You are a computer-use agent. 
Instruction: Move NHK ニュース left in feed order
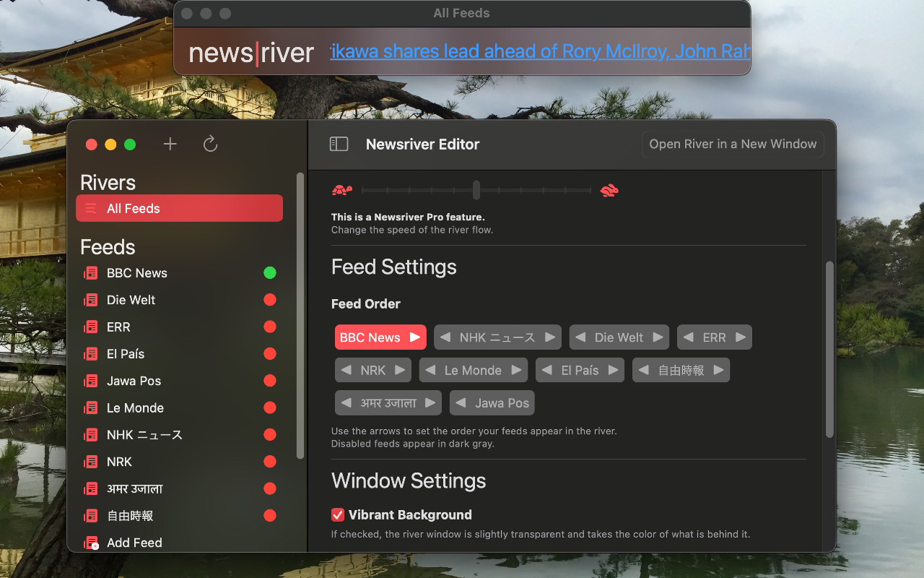(445, 337)
